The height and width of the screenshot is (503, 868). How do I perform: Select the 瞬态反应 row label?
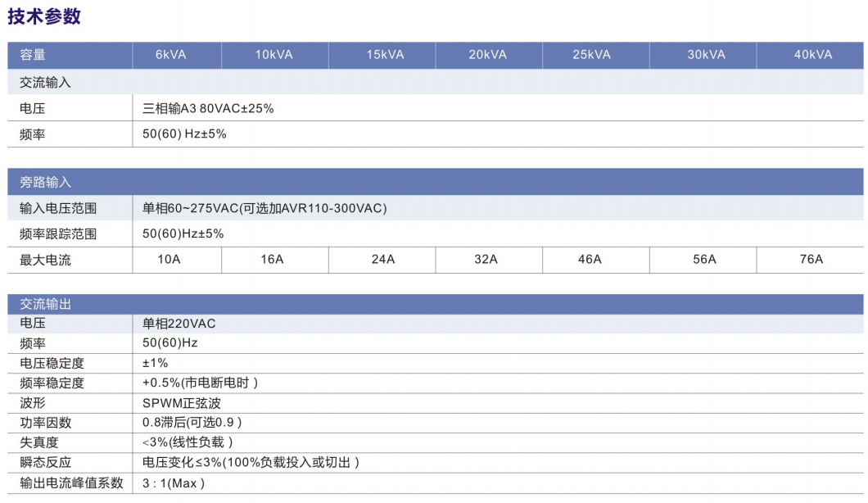[x=45, y=463]
